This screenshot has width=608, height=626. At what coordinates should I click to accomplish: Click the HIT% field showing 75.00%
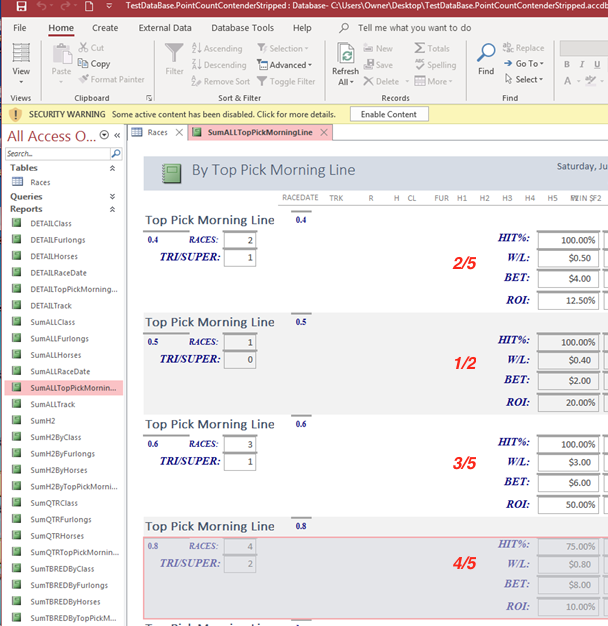point(568,547)
